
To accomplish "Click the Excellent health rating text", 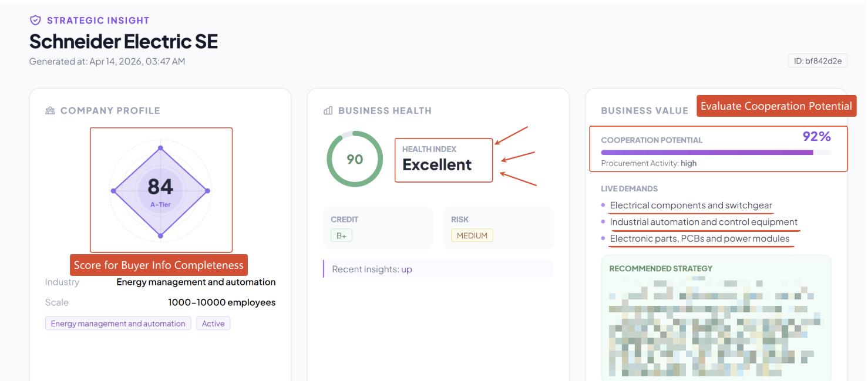I will pos(437,165).
